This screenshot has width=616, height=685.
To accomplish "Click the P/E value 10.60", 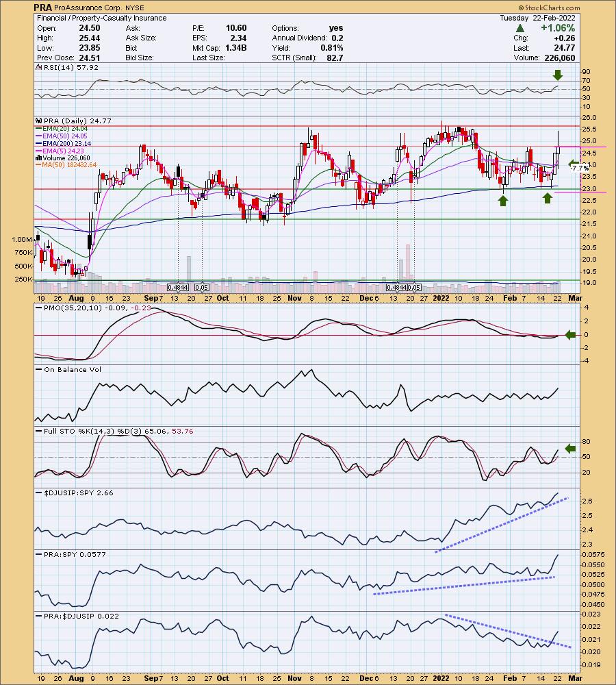I will click(x=236, y=28).
